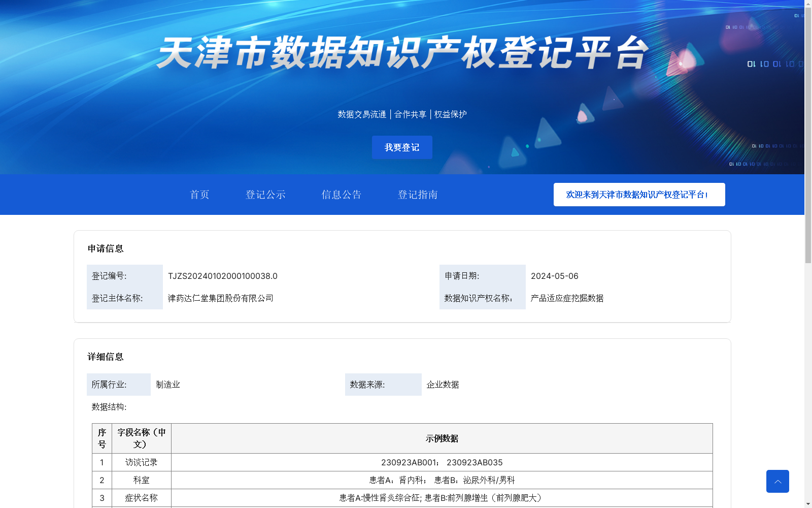Click the slogan 数据交易流通
Image resolution: width=812 pixels, height=508 pixels.
(x=362, y=114)
